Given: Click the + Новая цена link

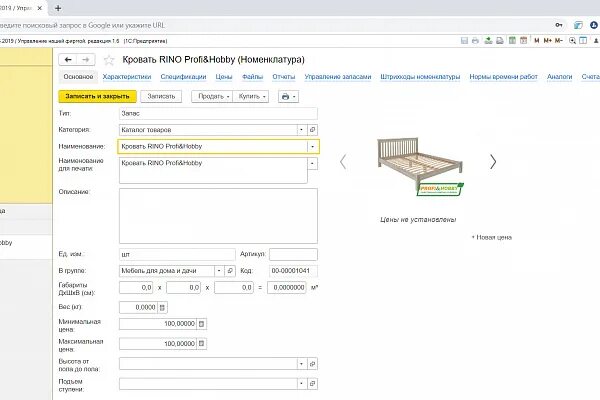Looking at the screenshot, I should coord(492,237).
